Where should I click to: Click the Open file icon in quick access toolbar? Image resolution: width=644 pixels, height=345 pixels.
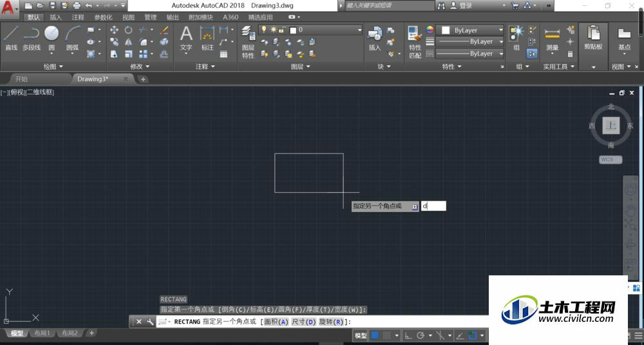tap(40, 6)
